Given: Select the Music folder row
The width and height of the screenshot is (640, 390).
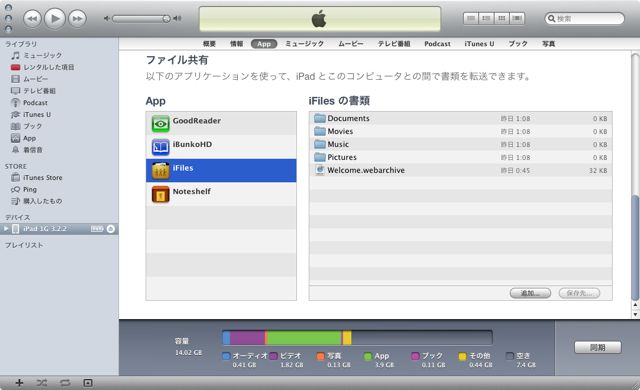Looking at the screenshot, I should pyautogui.click(x=460, y=144).
